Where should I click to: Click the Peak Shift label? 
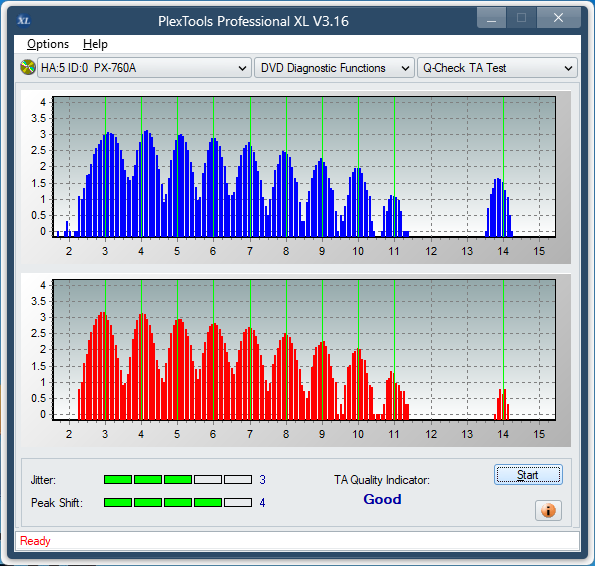pos(57,503)
